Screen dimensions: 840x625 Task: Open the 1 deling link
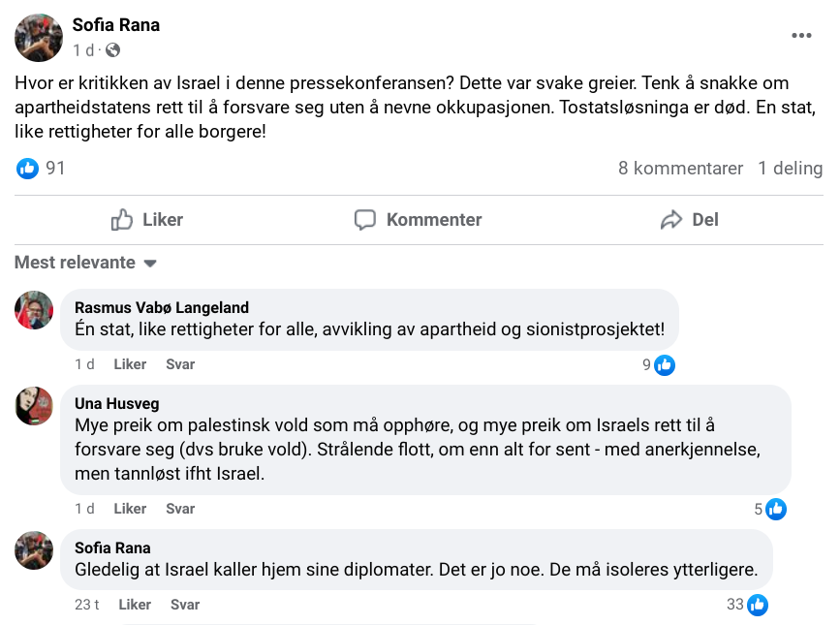[790, 169]
